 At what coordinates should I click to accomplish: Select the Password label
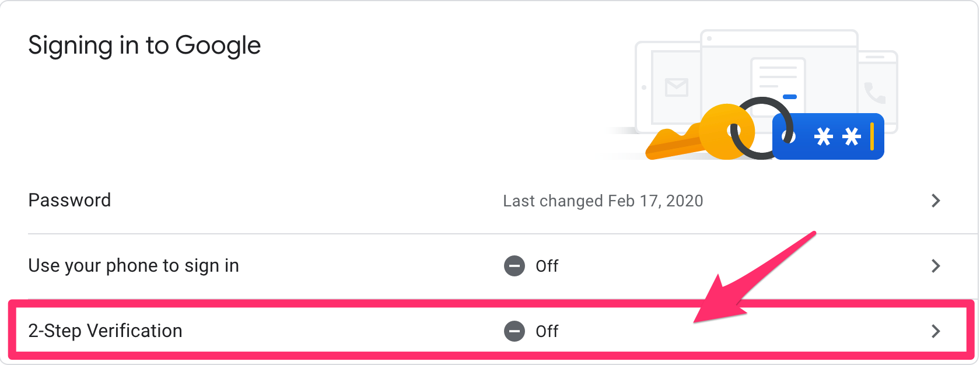[69, 201]
